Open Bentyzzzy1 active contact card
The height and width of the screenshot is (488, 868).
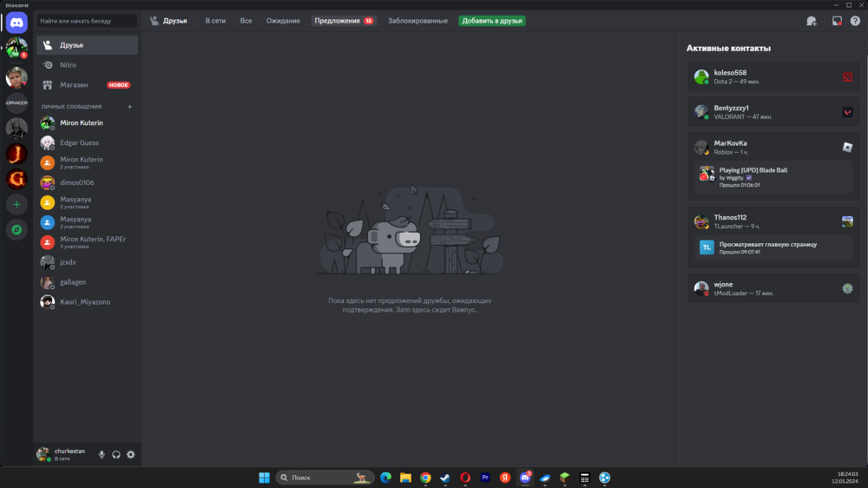pos(773,112)
